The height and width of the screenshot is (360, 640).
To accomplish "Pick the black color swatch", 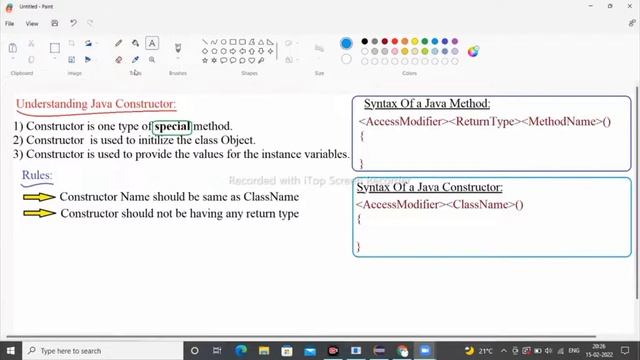I will [364, 41].
